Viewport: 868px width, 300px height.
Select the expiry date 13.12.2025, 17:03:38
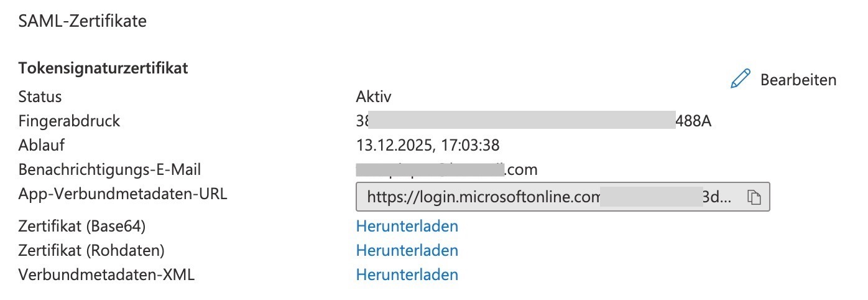(x=428, y=145)
